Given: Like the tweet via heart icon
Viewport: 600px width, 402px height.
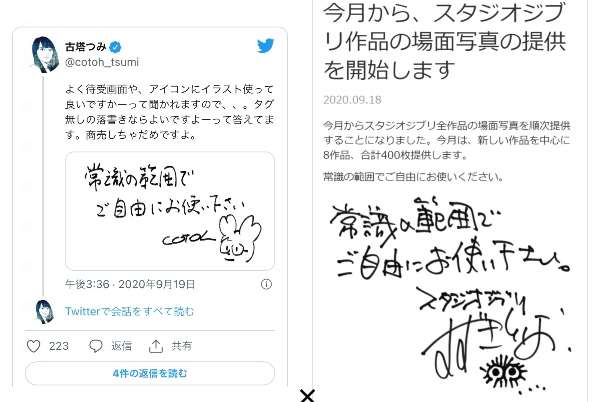Looking at the screenshot, I should (x=33, y=346).
